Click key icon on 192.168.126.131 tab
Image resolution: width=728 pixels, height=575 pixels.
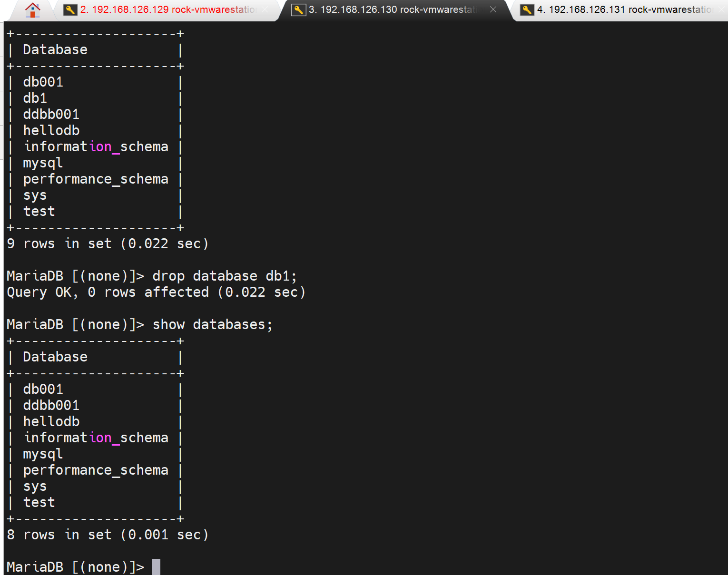click(527, 10)
